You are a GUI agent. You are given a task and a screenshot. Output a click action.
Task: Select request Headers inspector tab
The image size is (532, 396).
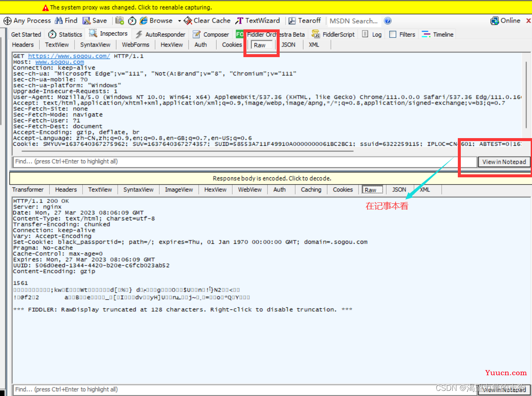pos(23,45)
